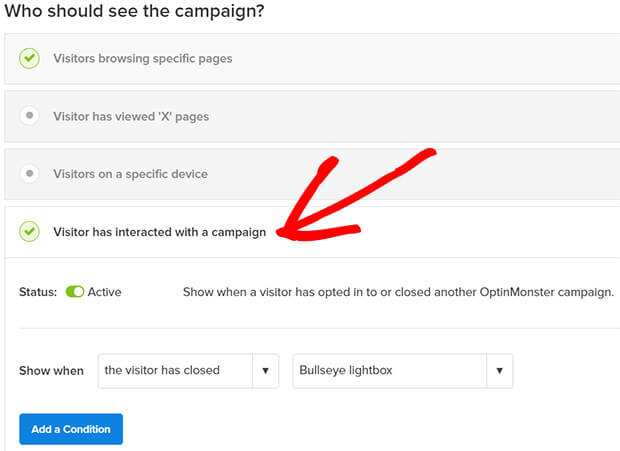Click the Status label text
This screenshot has width=620, height=451.
pos(38,292)
